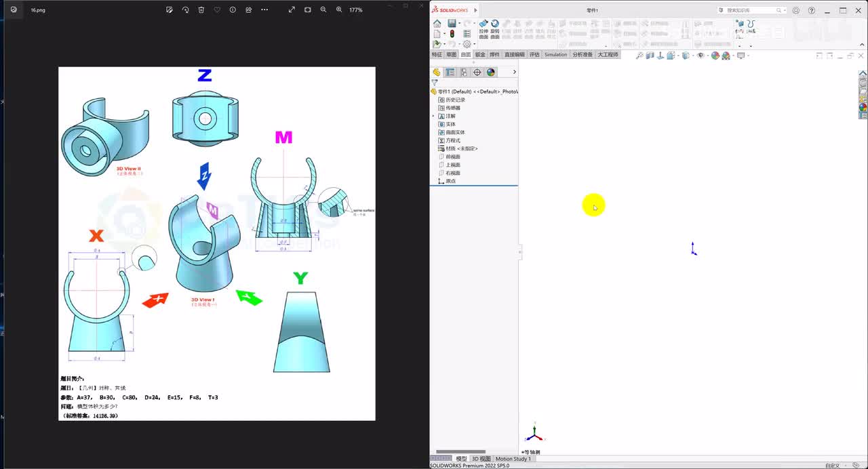The image size is (868, 469).
Task: Select 曲面实体 in the feature tree
Action: coord(452,132)
